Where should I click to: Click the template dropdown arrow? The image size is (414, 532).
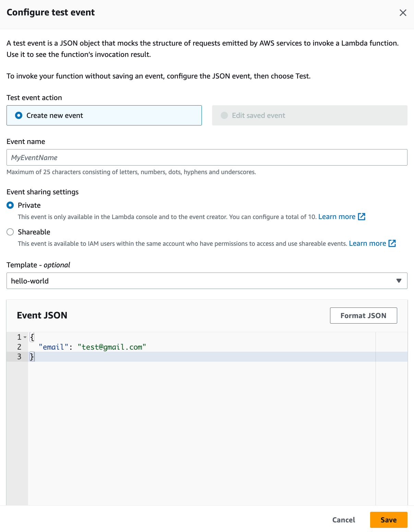coord(399,281)
